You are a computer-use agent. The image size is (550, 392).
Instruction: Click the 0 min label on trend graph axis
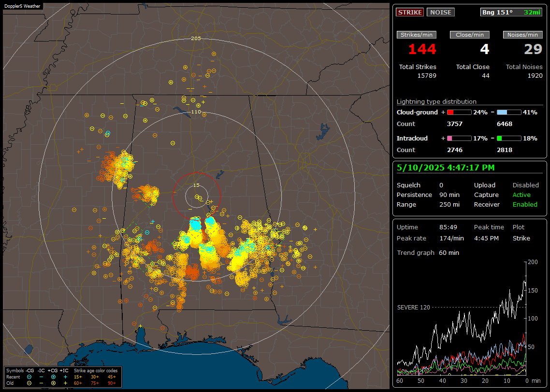coord(533,381)
